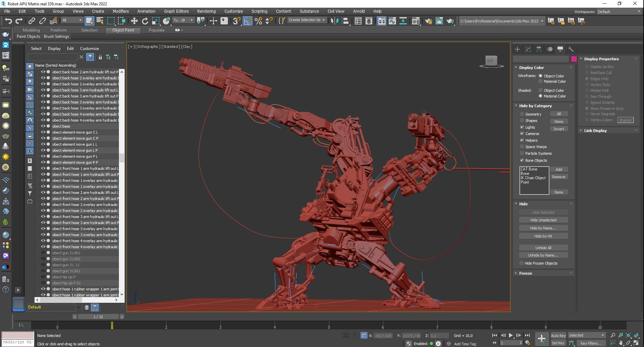Open the Workspaces Default dropdown
Image resolution: width=644 pixels, height=347 pixels.
point(619,12)
